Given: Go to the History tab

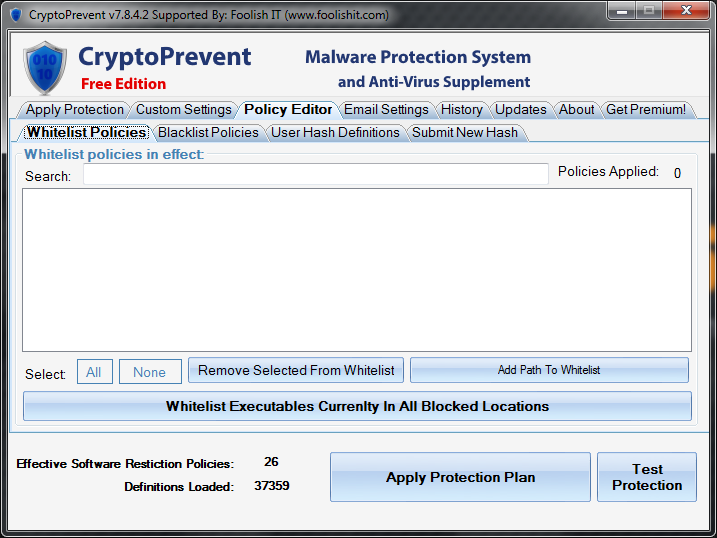Looking at the screenshot, I should coord(462,110).
